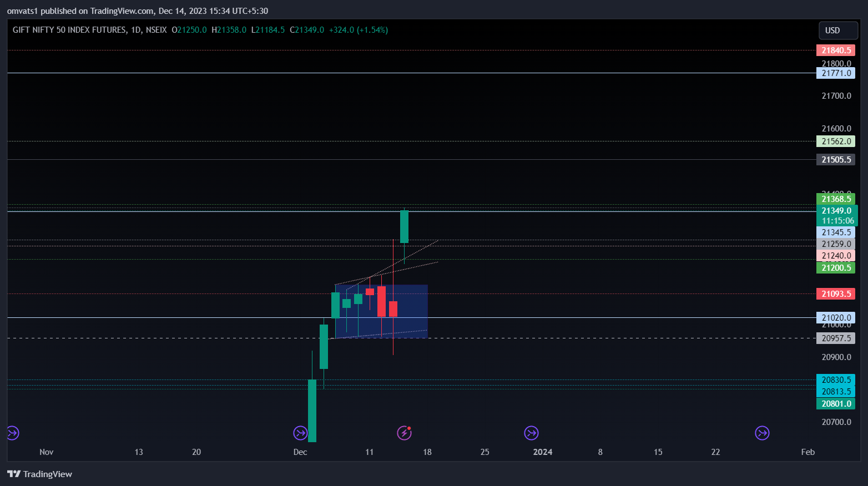Select the 21840.5 red price label
The width and height of the screenshot is (868, 486).
pos(836,50)
